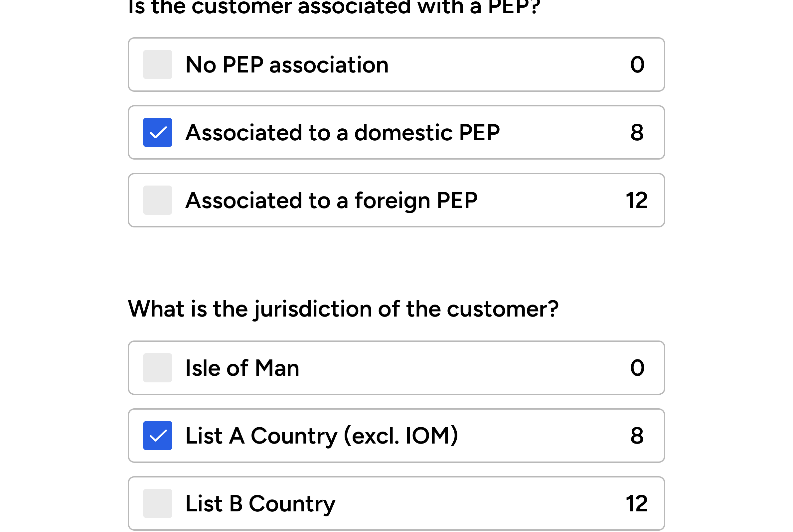Click score 8 in domestic PEP row
The image size is (793, 532).
click(637, 132)
